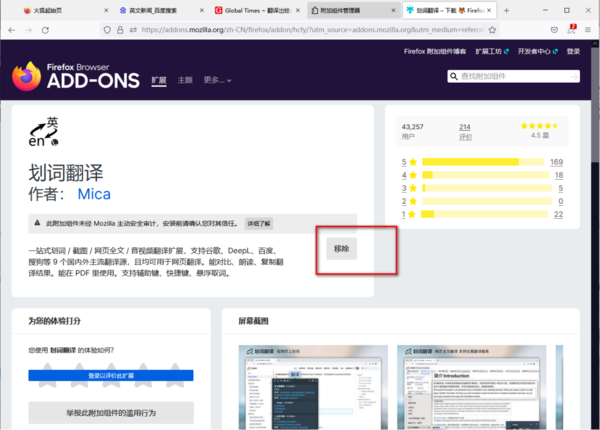600x430 pixels.
Task: Close the Global Times tab
Action: [x=296, y=10]
